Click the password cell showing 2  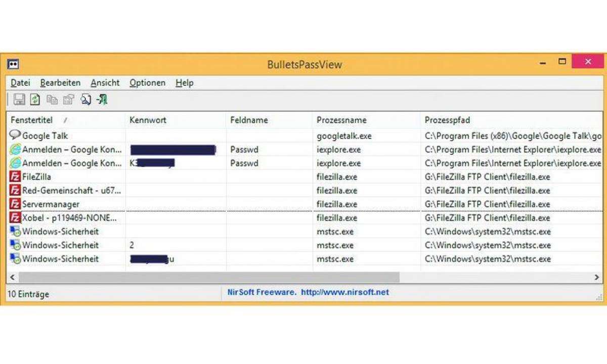pos(132,245)
